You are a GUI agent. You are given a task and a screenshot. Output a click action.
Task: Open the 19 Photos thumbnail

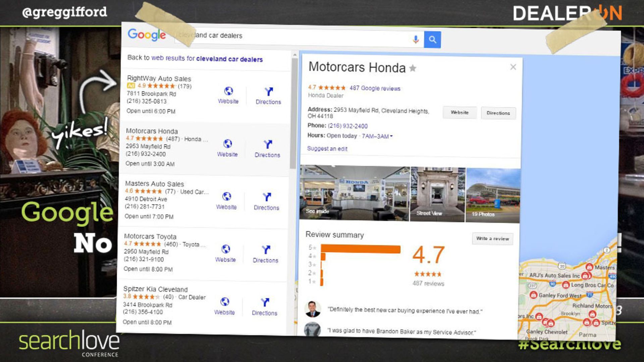tap(493, 195)
